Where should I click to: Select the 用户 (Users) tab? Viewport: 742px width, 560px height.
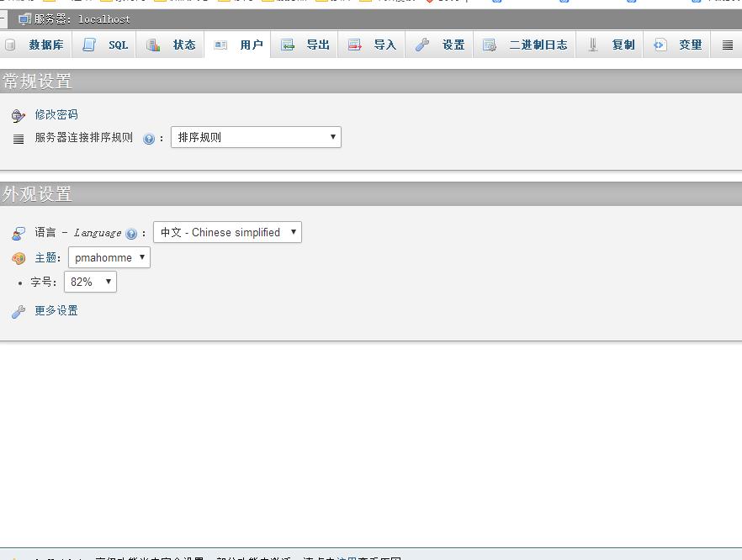(x=237, y=45)
